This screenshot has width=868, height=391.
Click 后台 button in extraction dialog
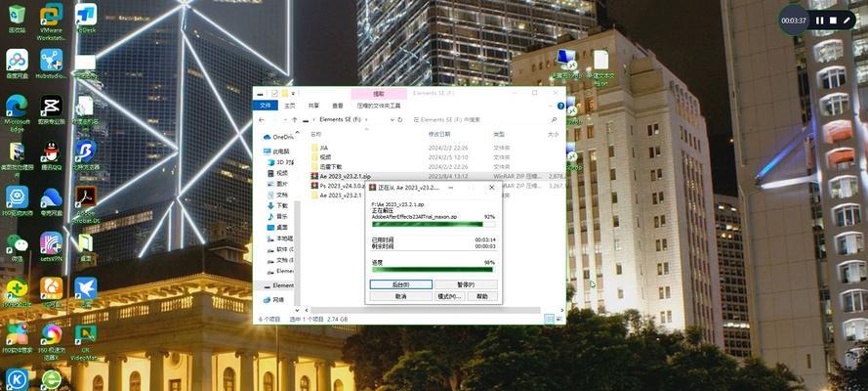(x=400, y=284)
